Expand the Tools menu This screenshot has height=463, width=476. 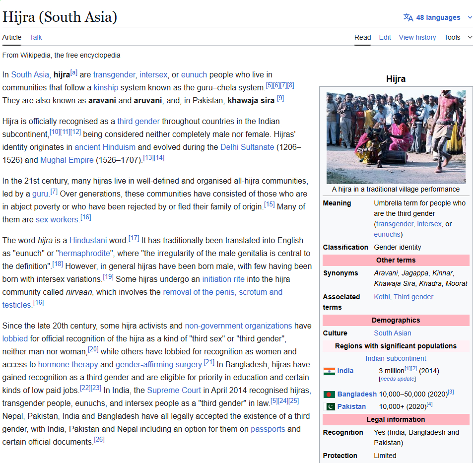[x=458, y=37]
